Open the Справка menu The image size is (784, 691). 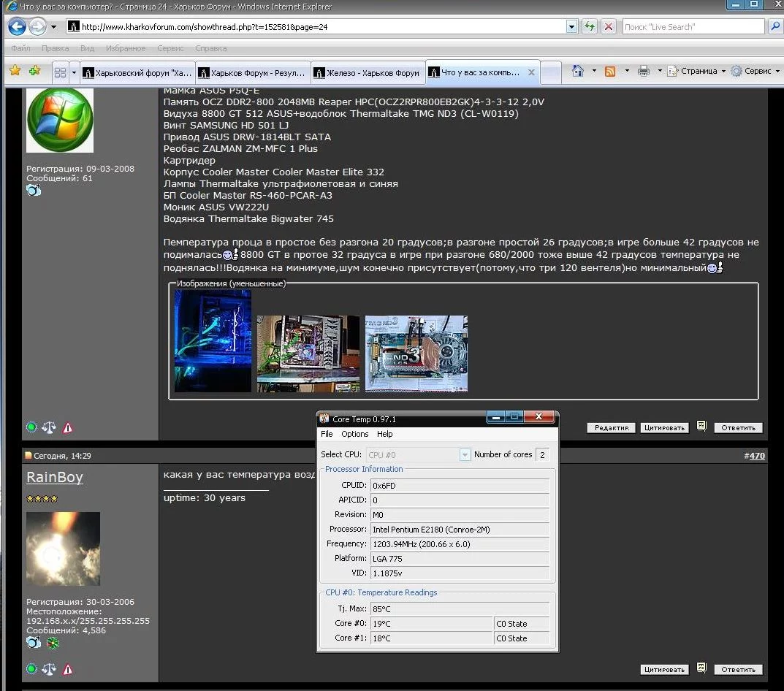click(211, 48)
